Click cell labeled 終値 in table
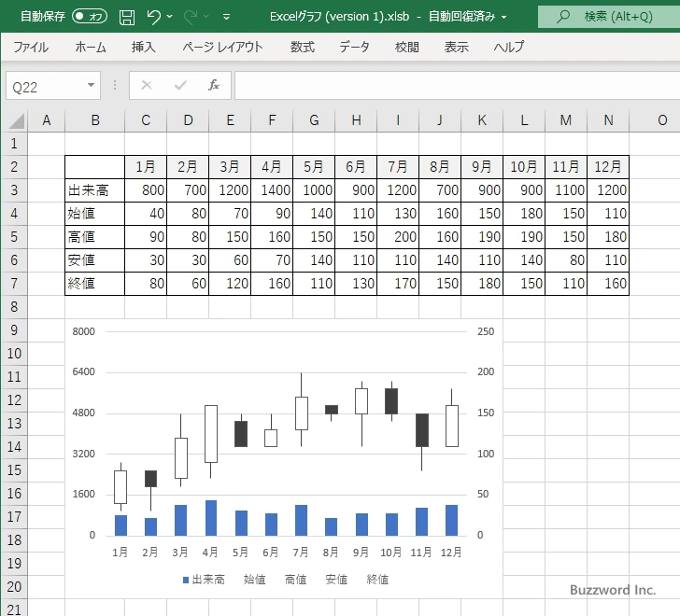The width and height of the screenshot is (680, 616). pos(95,284)
